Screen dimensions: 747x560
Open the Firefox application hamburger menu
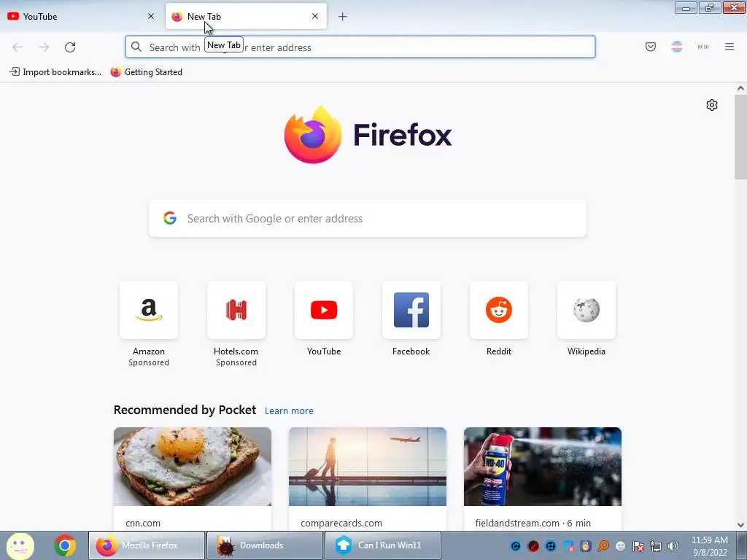tap(729, 47)
